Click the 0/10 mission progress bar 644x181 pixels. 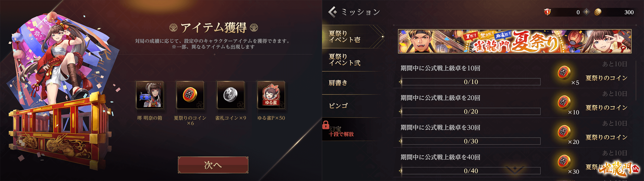[x=471, y=82]
